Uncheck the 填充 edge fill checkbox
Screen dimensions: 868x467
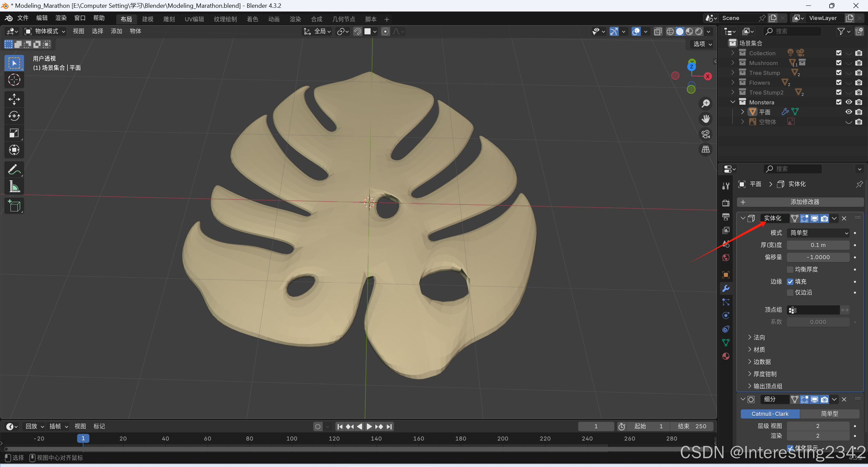pyautogui.click(x=790, y=282)
